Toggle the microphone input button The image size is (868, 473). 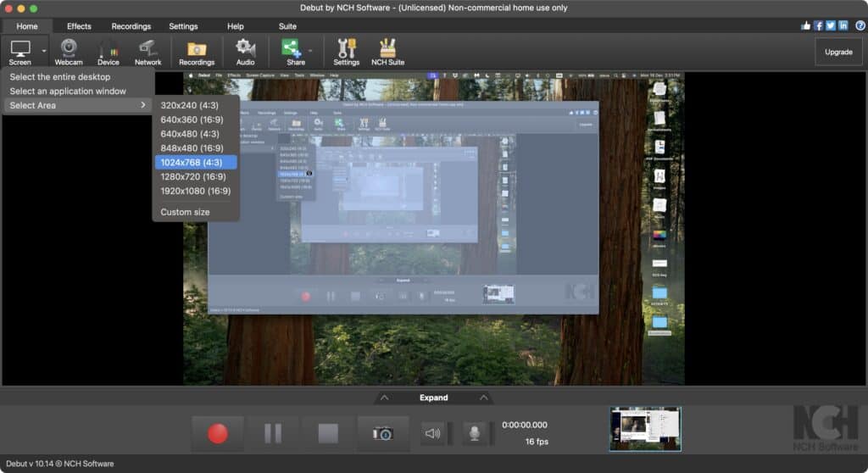click(x=475, y=433)
